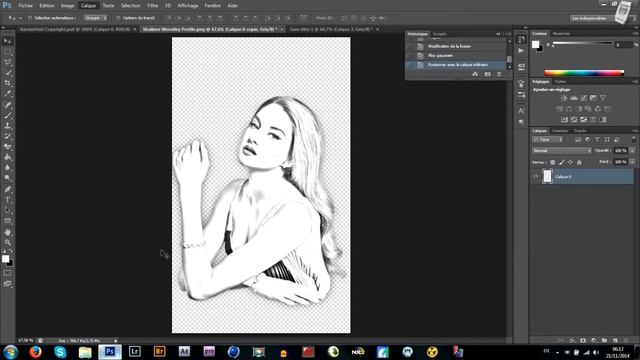This screenshot has width=640, height=360.
Task: Open the Image menu
Action: tap(67, 6)
